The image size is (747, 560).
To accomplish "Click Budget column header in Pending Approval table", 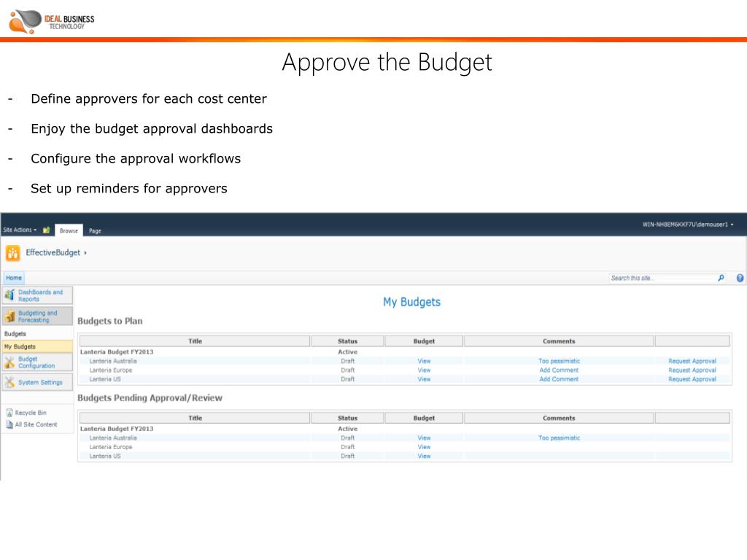I will pyautogui.click(x=424, y=418).
